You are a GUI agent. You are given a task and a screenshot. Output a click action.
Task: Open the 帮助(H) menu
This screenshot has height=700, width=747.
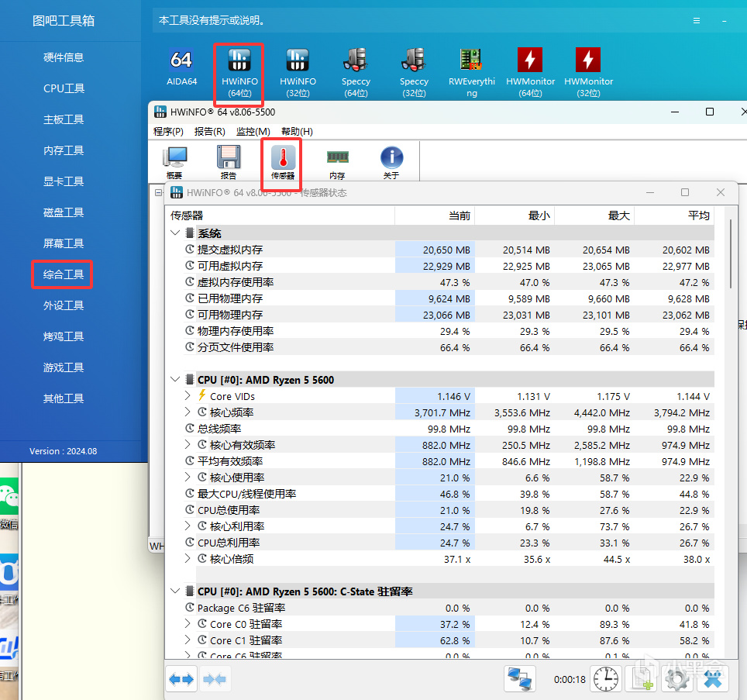pyautogui.click(x=297, y=132)
